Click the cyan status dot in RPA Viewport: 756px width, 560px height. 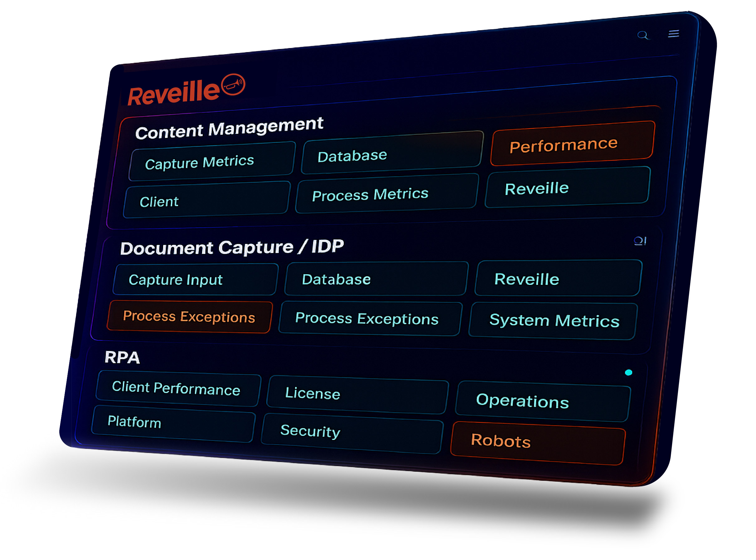(628, 373)
